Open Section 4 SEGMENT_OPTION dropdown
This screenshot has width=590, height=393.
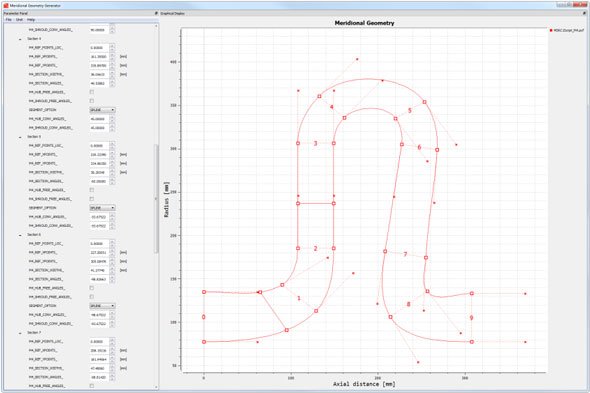pos(102,110)
